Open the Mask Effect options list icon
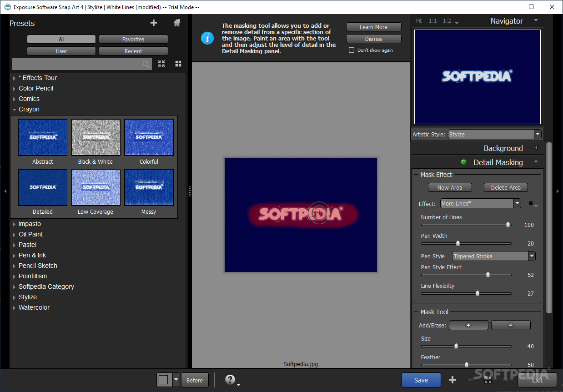The image size is (563, 392). tap(533, 204)
